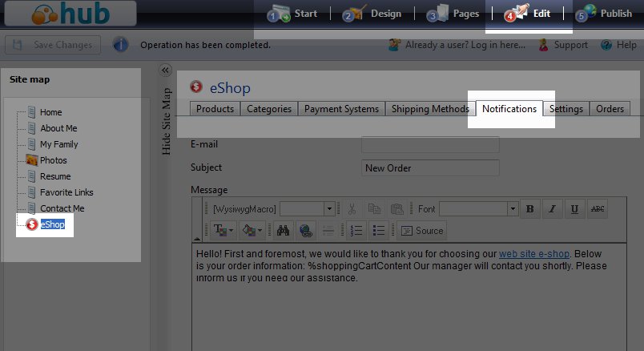Click the Insert Link globe icon

click(x=305, y=231)
